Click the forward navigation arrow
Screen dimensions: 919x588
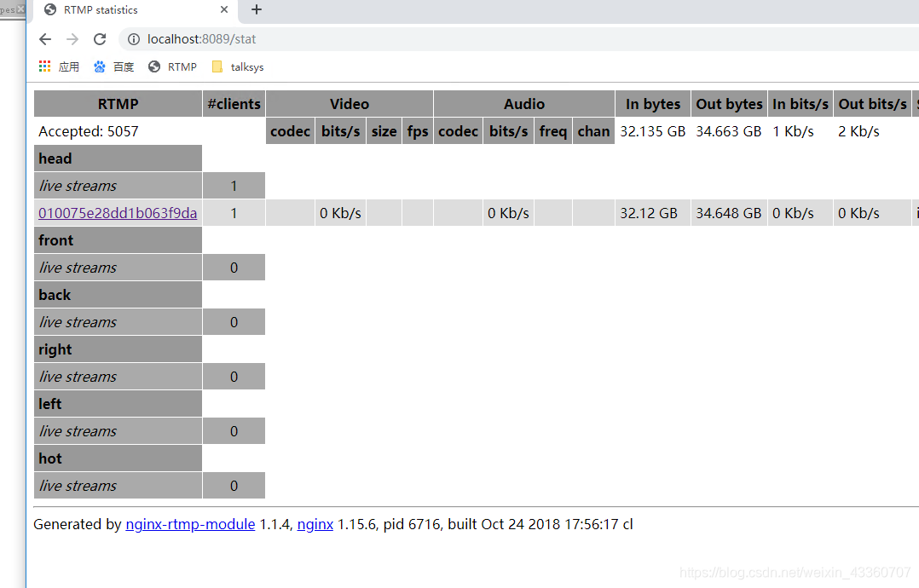(72, 38)
